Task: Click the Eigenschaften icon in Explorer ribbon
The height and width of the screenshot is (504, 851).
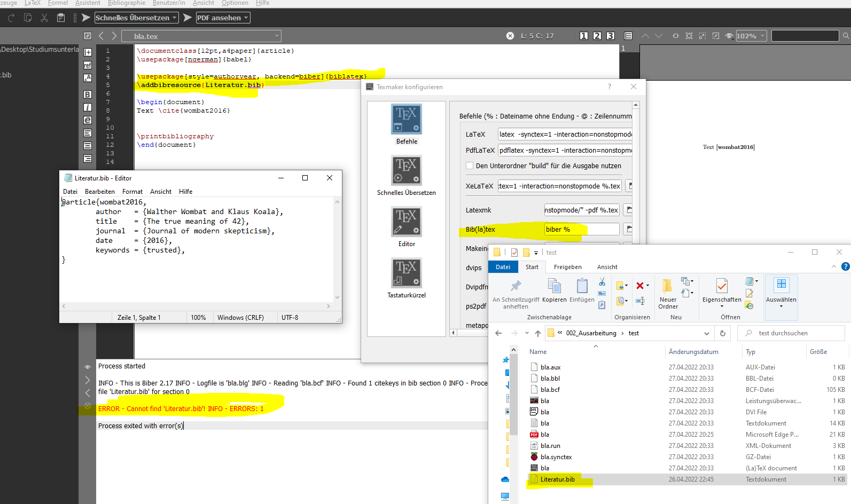Action: [x=721, y=287]
